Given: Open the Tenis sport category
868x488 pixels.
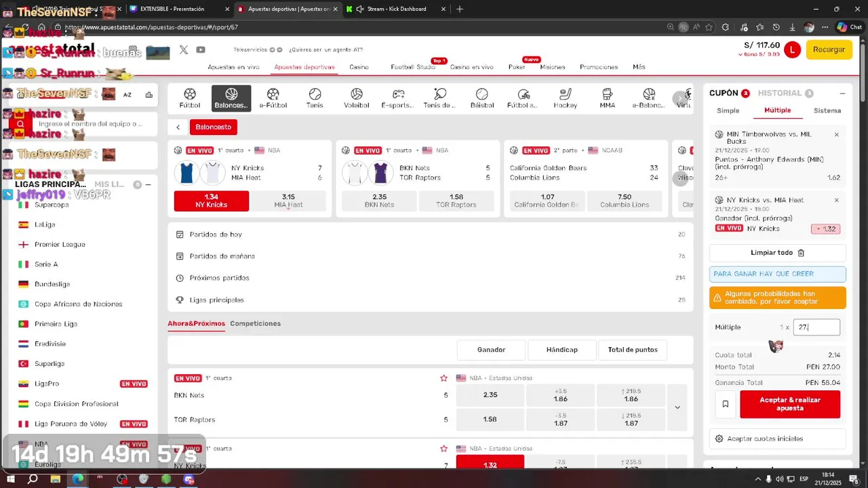Looking at the screenshot, I should click(x=315, y=98).
